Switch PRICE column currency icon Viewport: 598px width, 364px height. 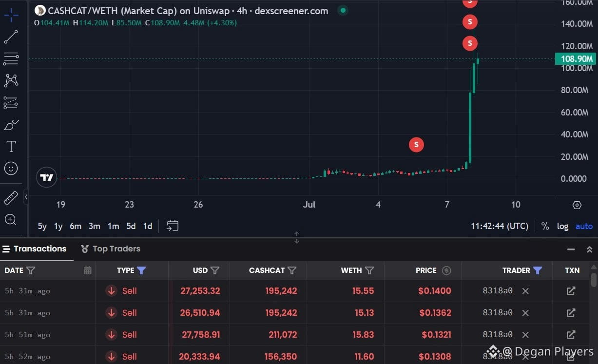[x=446, y=270]
